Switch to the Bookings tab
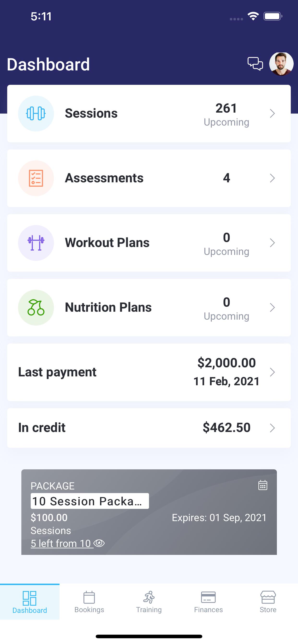The height and width of the screenshot is (644, 298). tap(89, 602)
